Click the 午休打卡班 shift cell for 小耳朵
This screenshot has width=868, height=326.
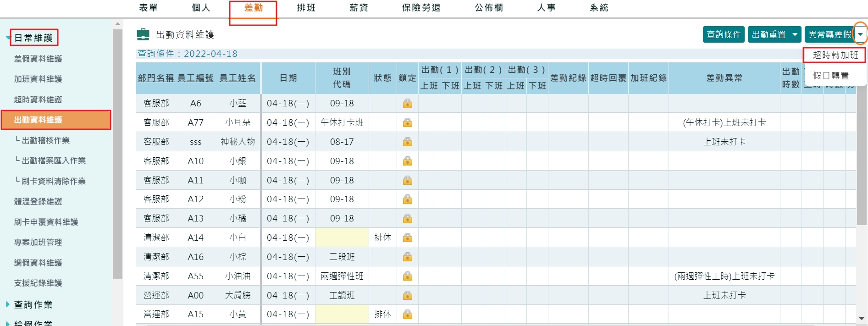click(342, 122)
